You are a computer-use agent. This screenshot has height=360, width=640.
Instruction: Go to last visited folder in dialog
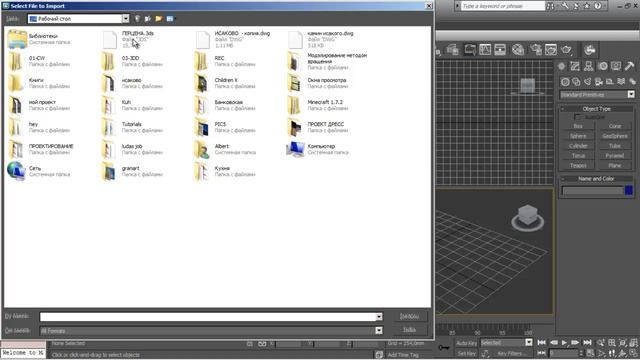137,19
